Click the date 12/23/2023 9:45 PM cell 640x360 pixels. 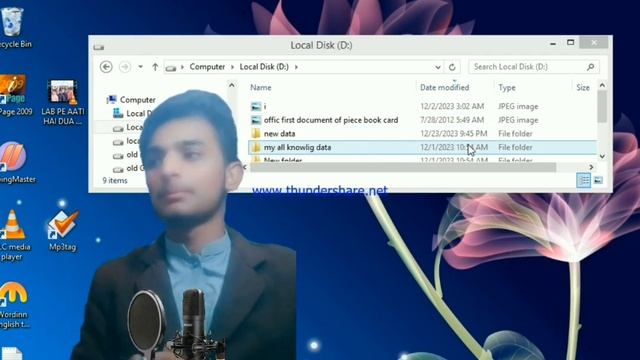click(453, 133)
